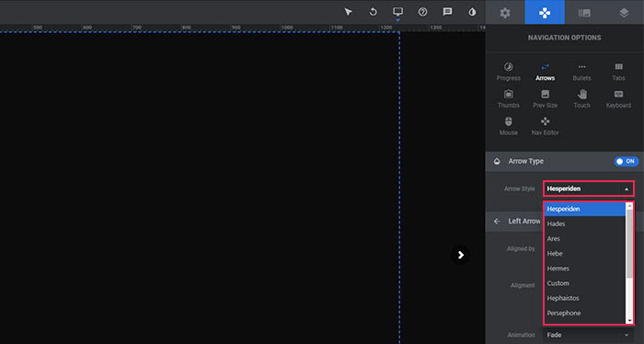Open the comment bubble icon
The width and height of the screenshot is (644, 344).
click(447, 11)
